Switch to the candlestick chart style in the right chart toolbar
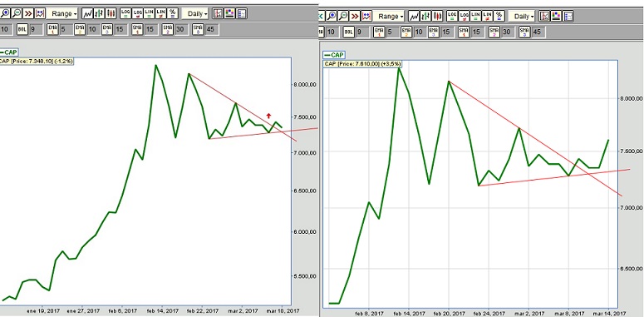The height and width of the screenshot is (317, 644). coord(438,16)
